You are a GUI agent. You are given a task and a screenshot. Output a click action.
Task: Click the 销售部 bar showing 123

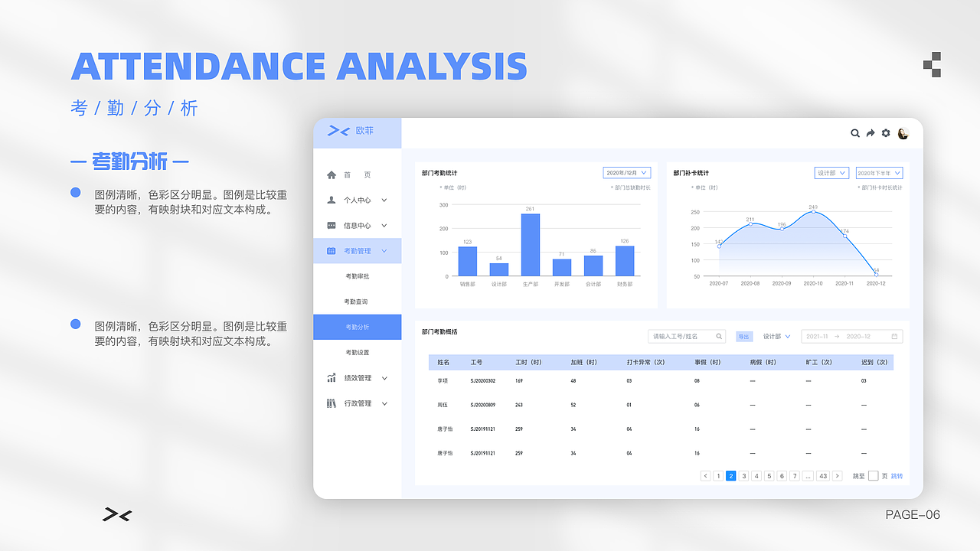point(468,261)
